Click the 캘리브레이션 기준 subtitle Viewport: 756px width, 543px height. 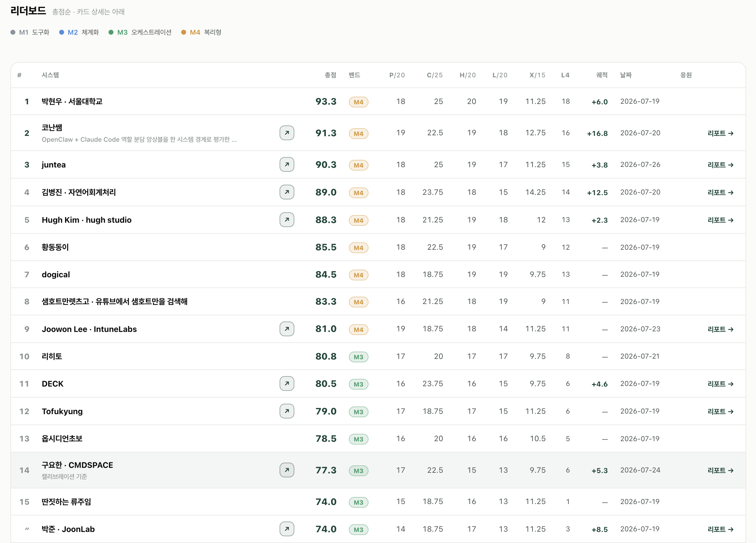point(64,477)
